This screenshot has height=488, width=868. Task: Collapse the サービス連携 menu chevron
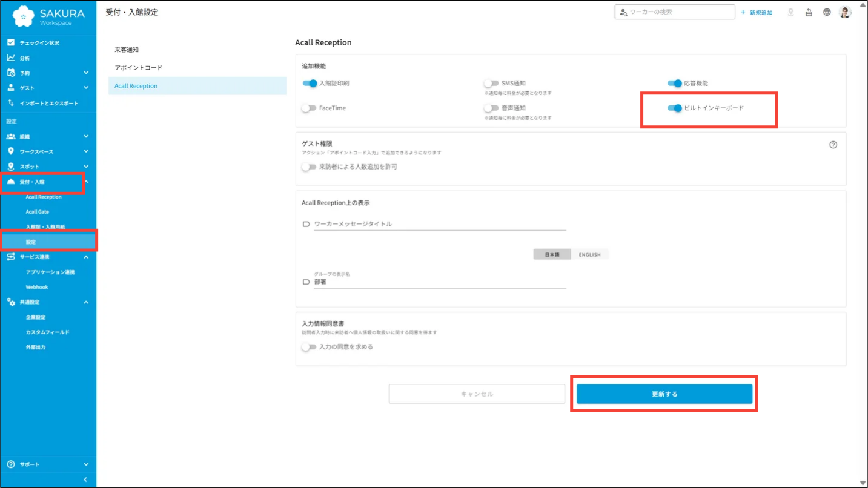tap(86, 257)
